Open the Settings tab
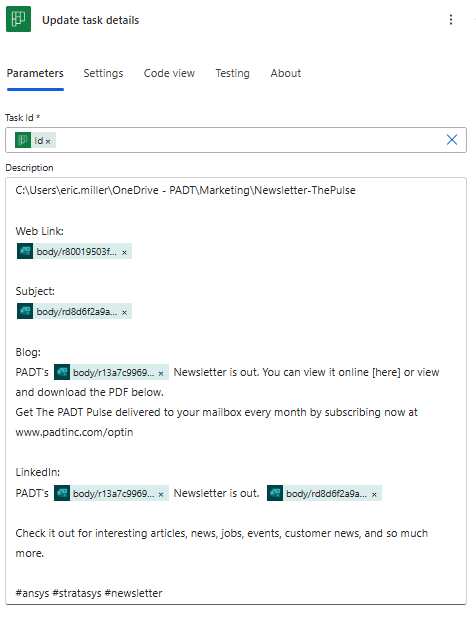Viewport: 476px width, 620px height. (103, 73)
